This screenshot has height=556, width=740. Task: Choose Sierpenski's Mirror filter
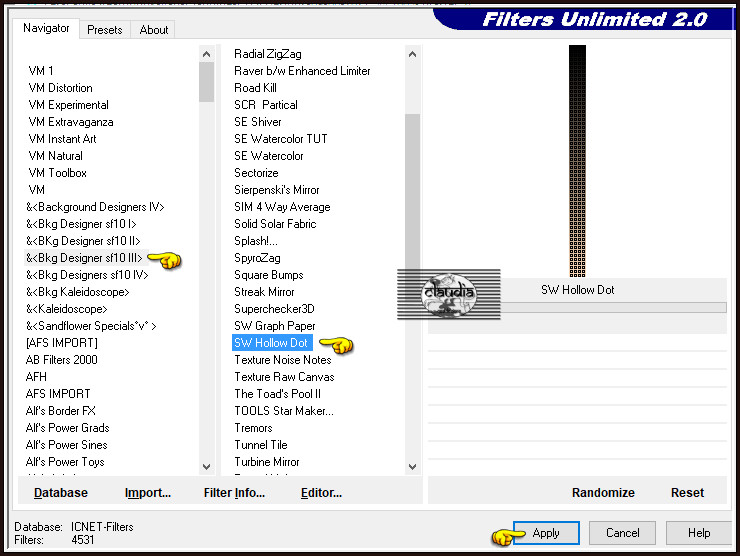[277, 190]
